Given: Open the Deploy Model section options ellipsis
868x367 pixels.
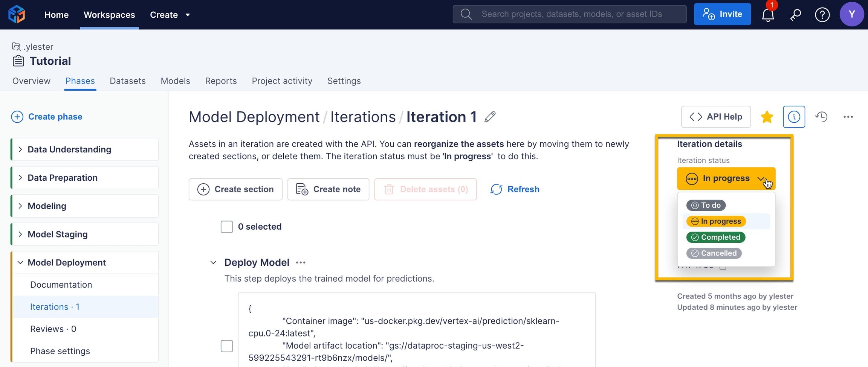Looking at the screenshot, I should 301,263.
